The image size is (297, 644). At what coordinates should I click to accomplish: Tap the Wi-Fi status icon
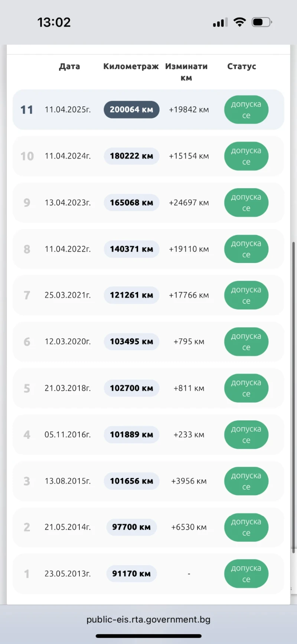click(240, 22)
